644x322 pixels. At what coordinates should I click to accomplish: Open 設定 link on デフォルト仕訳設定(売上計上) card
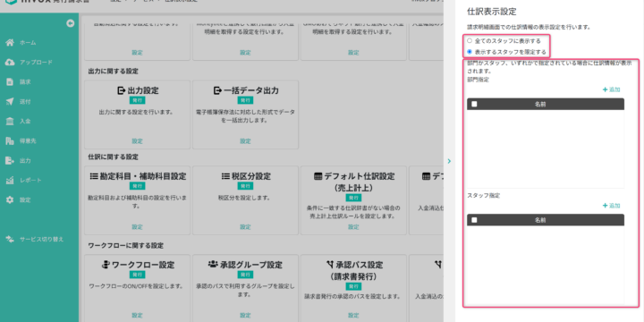[353, 226]
